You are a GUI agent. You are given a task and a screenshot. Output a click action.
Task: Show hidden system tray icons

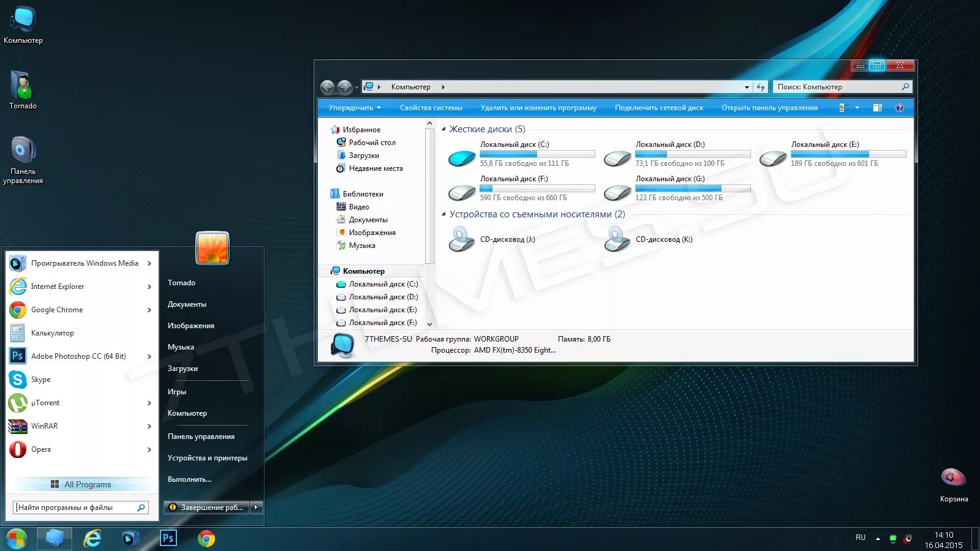pos(878,539)
